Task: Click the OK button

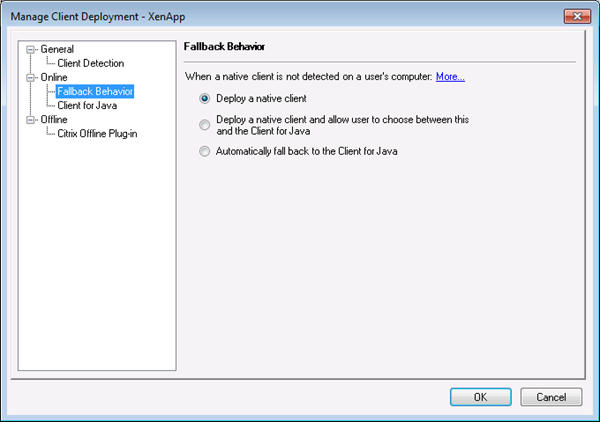Action: (x=480, y=397)
